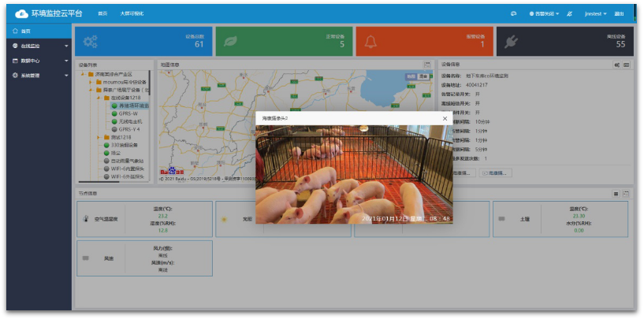Click the list view icon in 节点信息 panel

coord(616,193)
